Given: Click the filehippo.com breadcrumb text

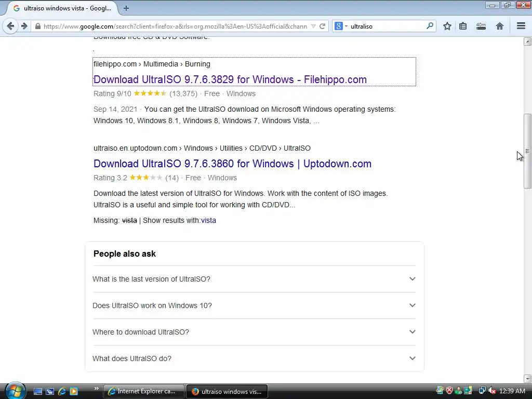Looking at the screenshot, I should (115, 64).
